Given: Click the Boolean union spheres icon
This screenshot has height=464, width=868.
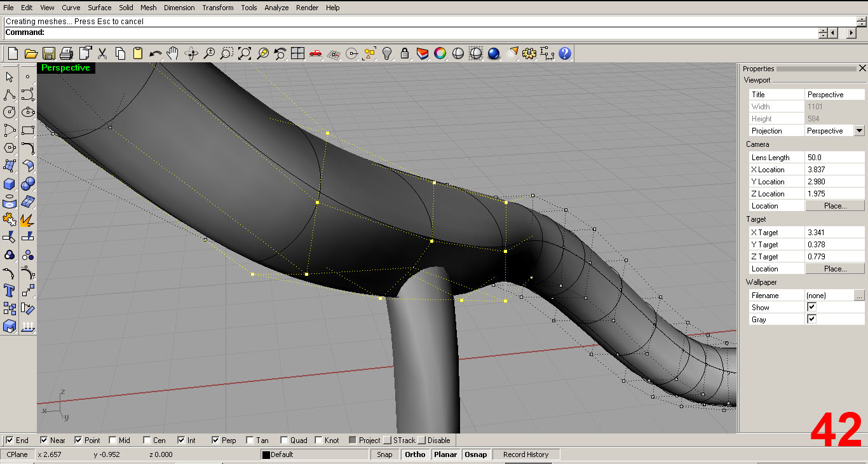Looking at the screenshot, I should click(x=27, y=184).
